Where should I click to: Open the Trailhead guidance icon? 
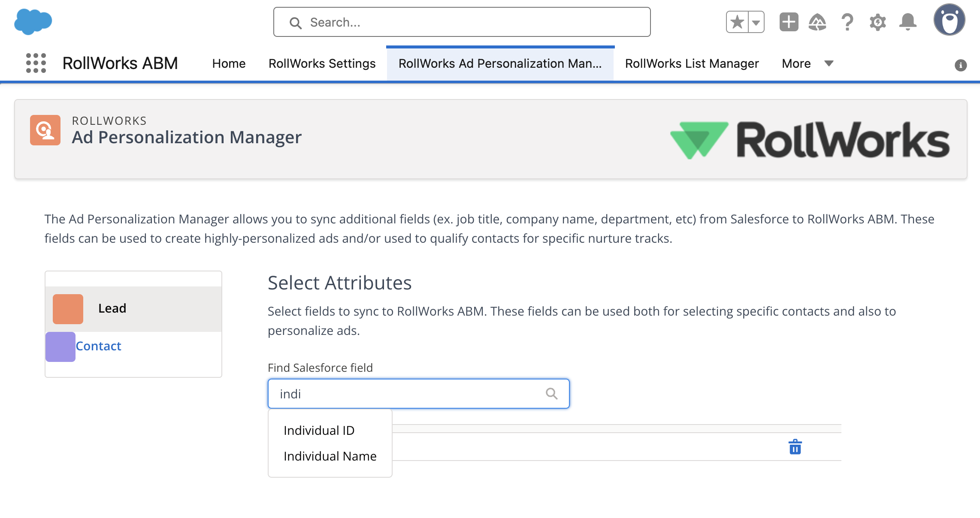point(817,22)
